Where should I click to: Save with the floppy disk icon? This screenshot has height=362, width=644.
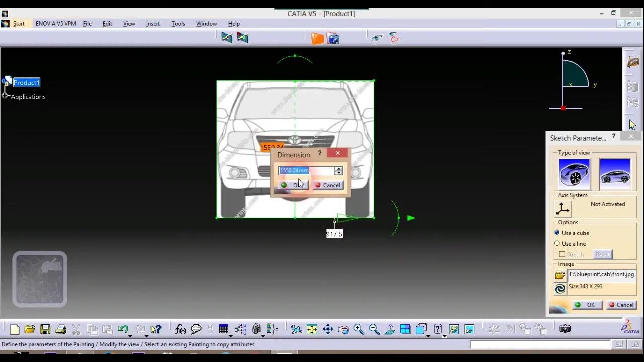[45, 329]
